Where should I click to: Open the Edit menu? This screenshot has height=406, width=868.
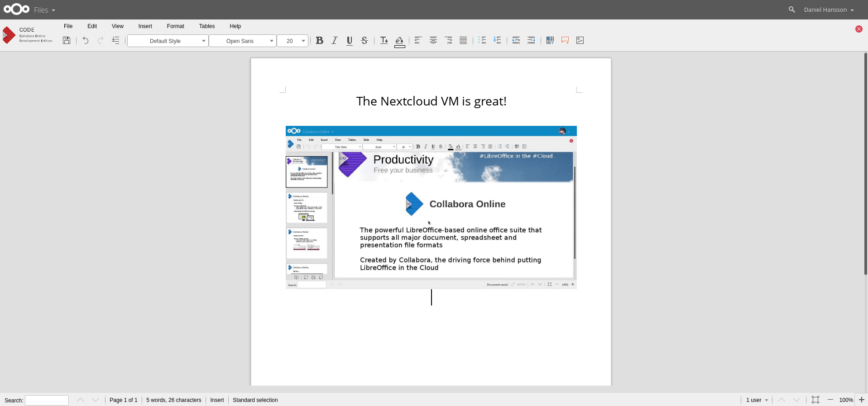point(92,26)
